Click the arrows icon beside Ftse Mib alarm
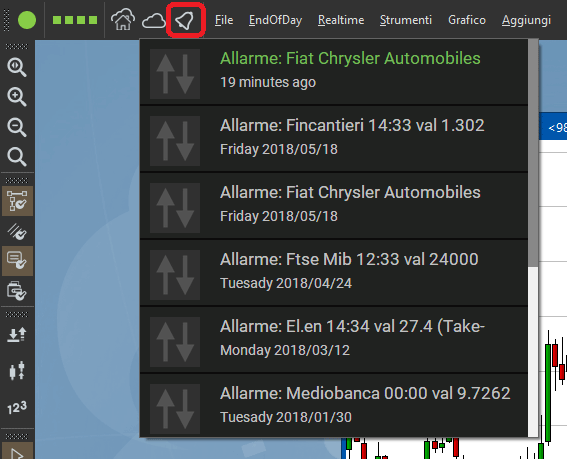This screenshot has width=567, height=459. point(175,275)
